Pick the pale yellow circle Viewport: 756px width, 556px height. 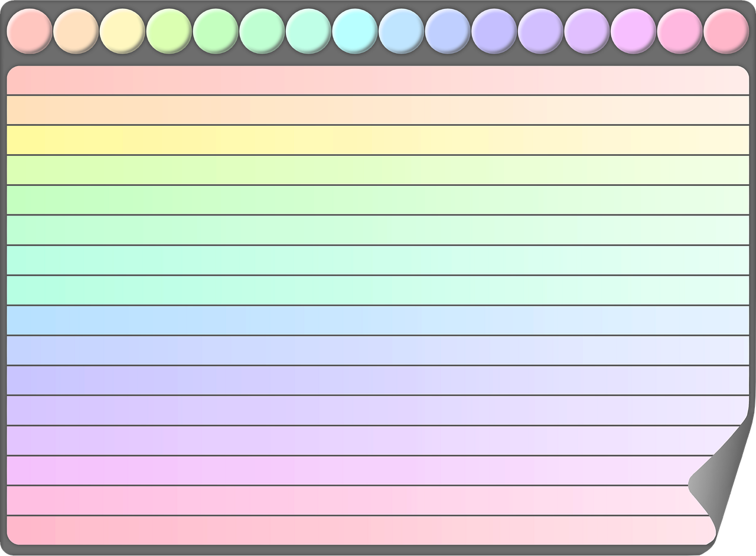click(x=122, y=31)
